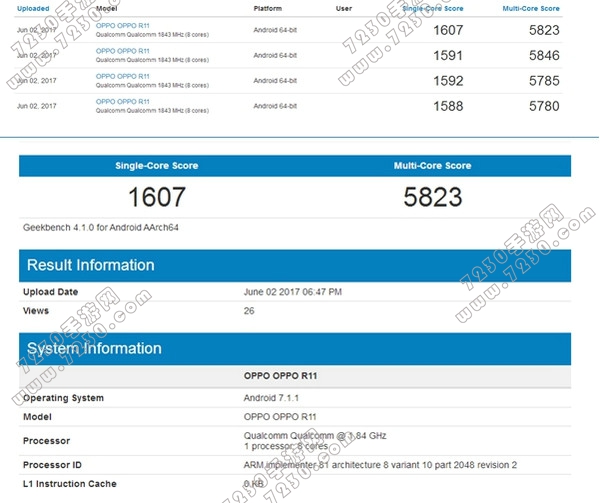
Task: Select Android 7.1.1 operating system value
Action: tap(271, 398)
